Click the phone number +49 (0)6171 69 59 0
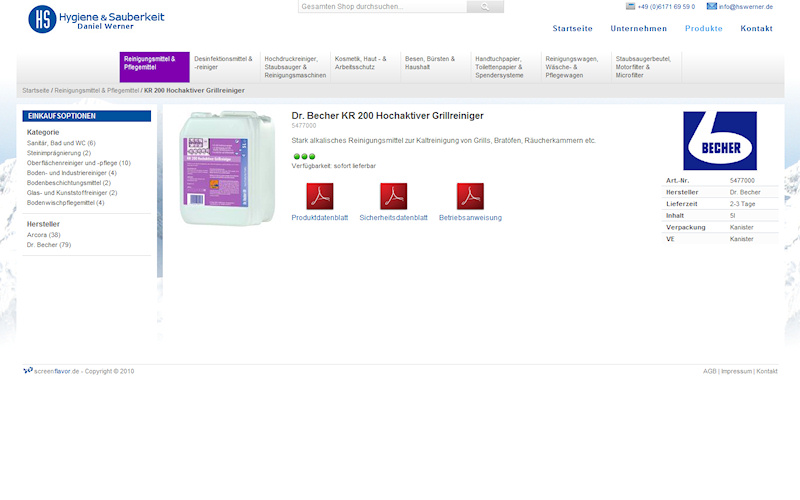 pyautogui.click(x=666, y=7)
